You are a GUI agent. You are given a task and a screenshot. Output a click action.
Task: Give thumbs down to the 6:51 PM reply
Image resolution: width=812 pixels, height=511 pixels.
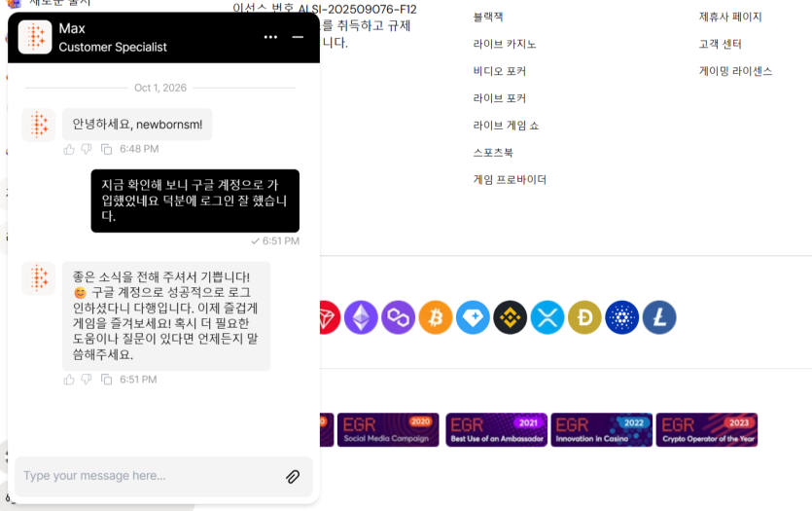[87, 380]
